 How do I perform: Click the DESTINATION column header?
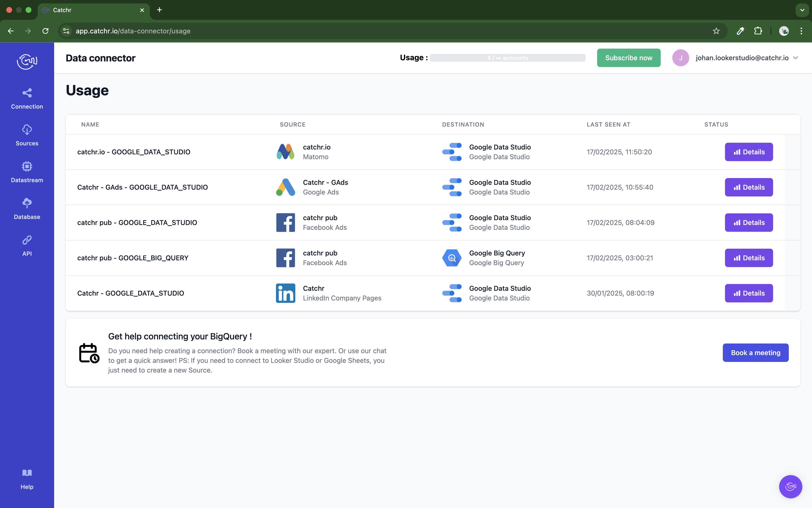(x=463, y=124)
